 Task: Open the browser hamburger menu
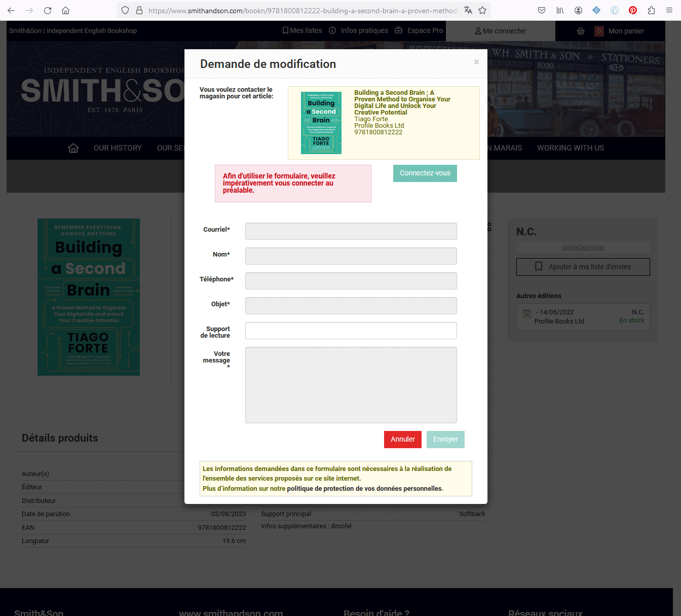(x=669, y=10)
